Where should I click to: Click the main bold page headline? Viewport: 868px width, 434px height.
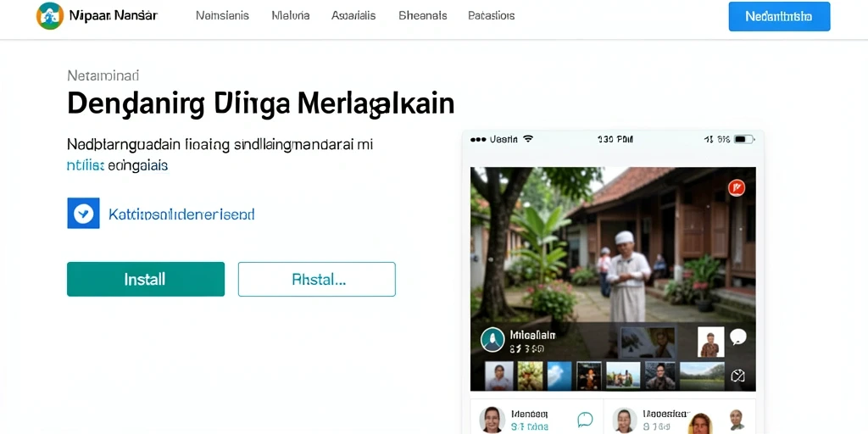coord(261,104)
